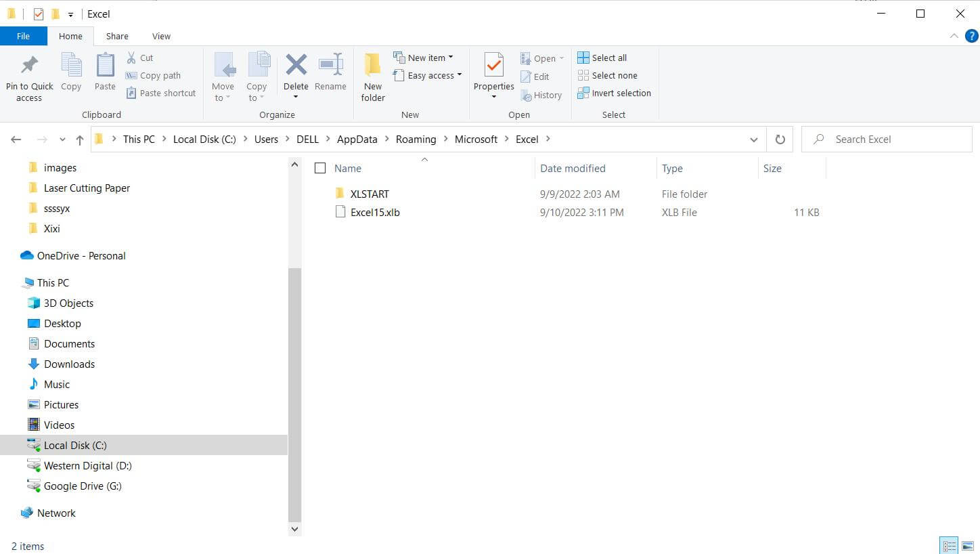The height and width of the screenshot is (554, 980).
Task: Click the navigation pane scroll down arrow
Action: point(294,529)
